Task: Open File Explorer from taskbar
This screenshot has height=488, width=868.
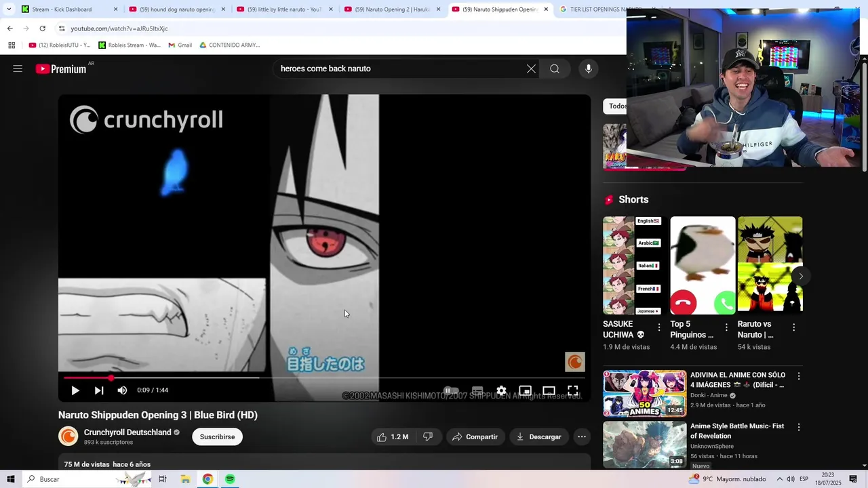Action: 184,479
